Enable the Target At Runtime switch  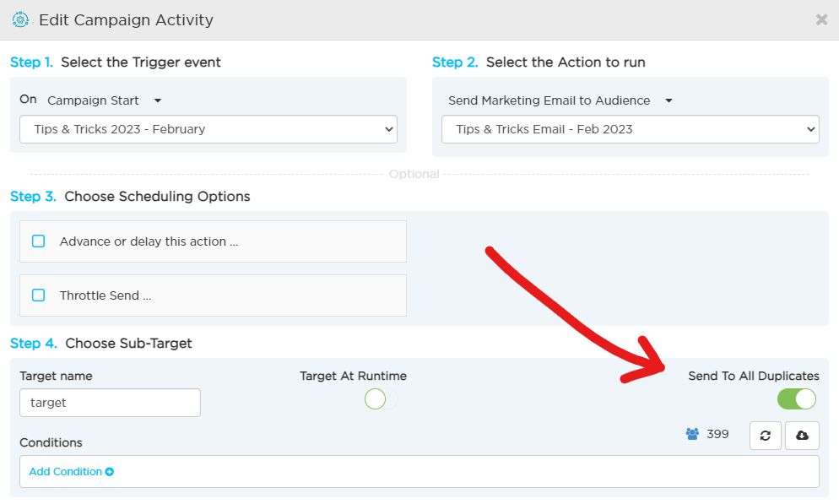tap(381, 399)
